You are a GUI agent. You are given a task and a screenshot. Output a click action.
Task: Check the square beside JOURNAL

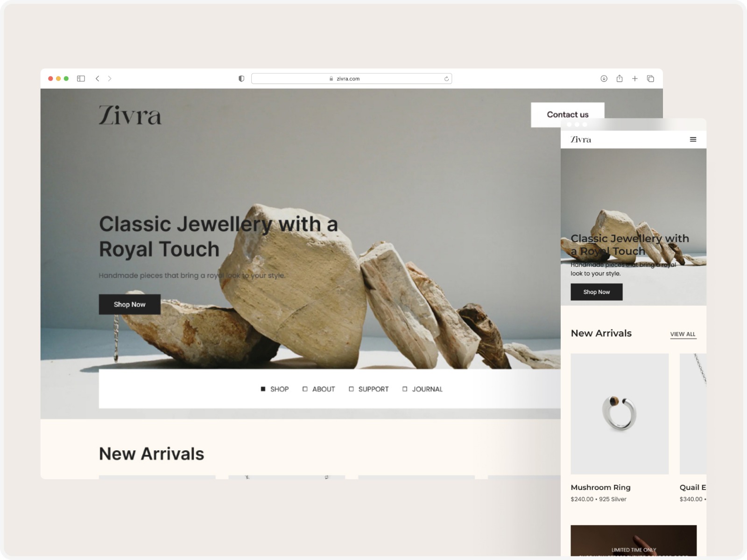(x=405, y=389)
